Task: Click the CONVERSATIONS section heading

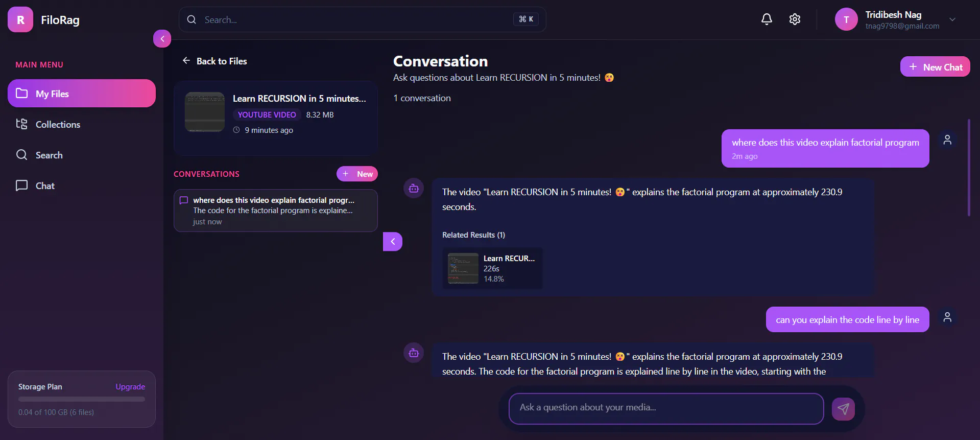Action: [206, 174]
